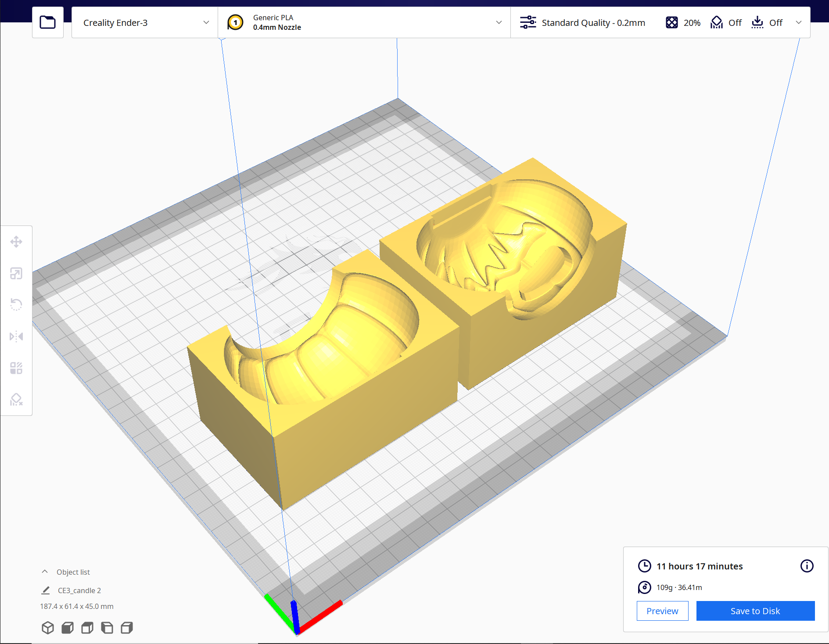
Task: Open the Creality Ender-3 printer dropdown
Action: tap(145, 22)
